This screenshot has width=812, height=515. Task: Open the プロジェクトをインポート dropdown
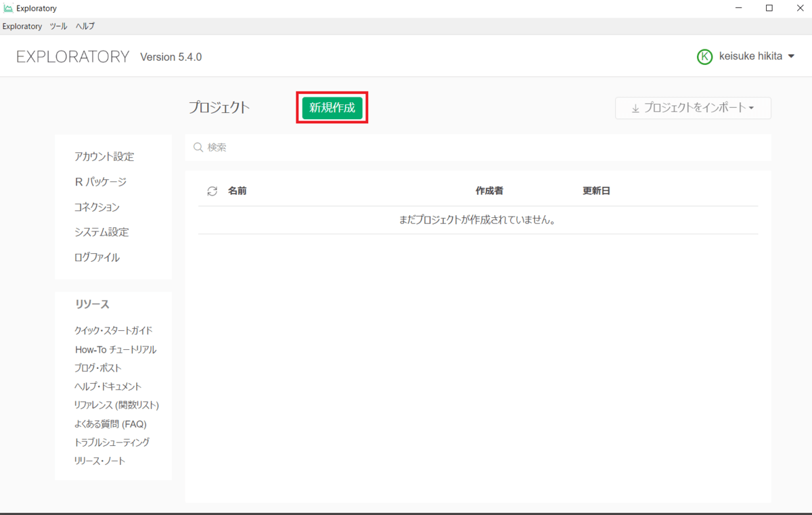(x=693, y=108)
